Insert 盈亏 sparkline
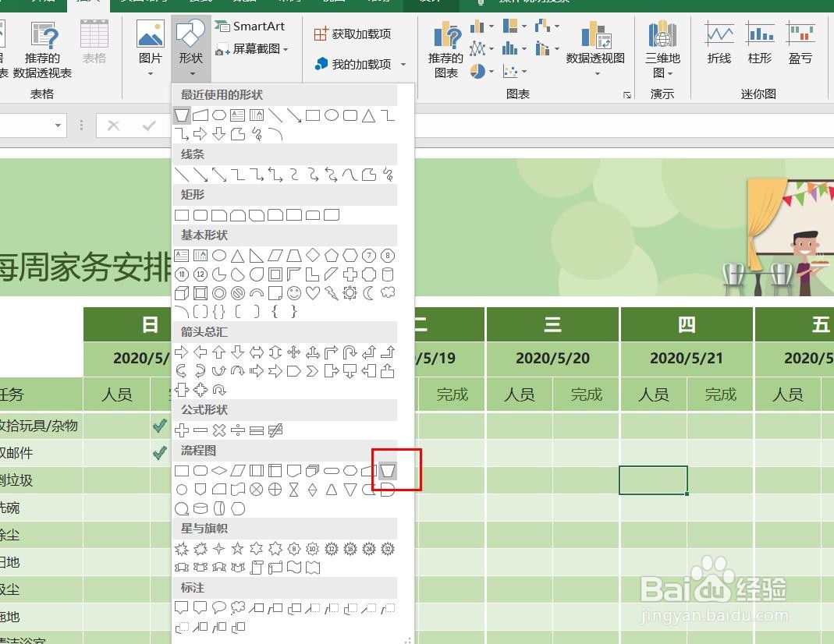The image size is (834, 644). coord(800,43)
